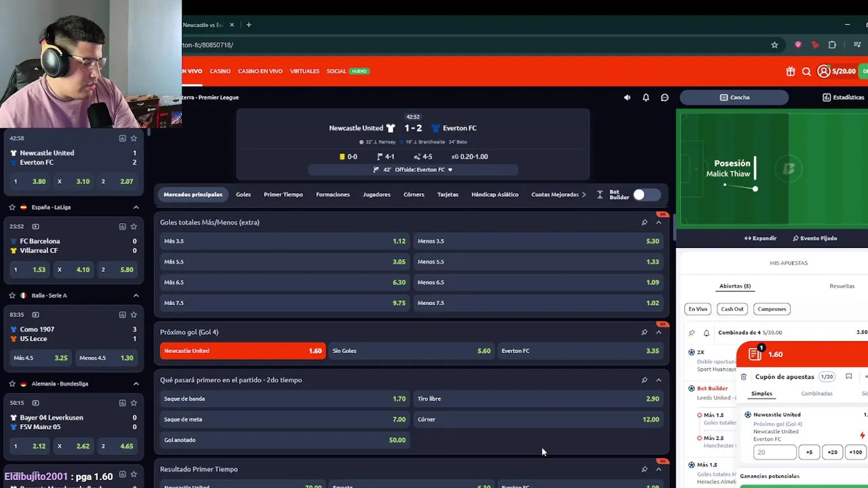Close the Newcastle vs Everton browser tab
The height and width of the screenshot is (488, 868).
232,25
